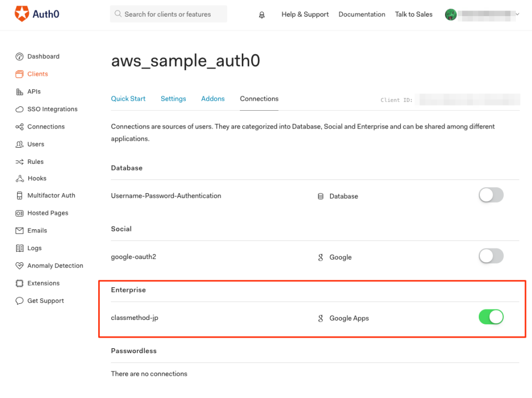Open the Documentation link
Screen dimensions: 532x398
(x=362, y=14)
